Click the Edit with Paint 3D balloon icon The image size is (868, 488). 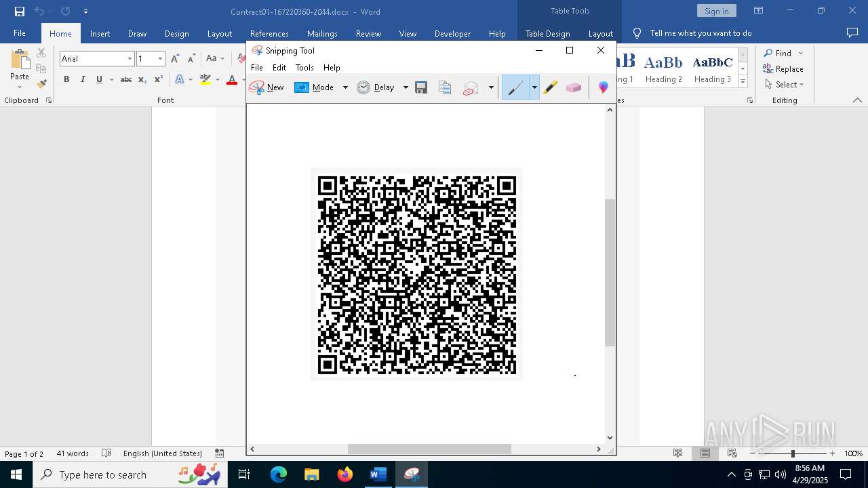click(x=603, y=87)
